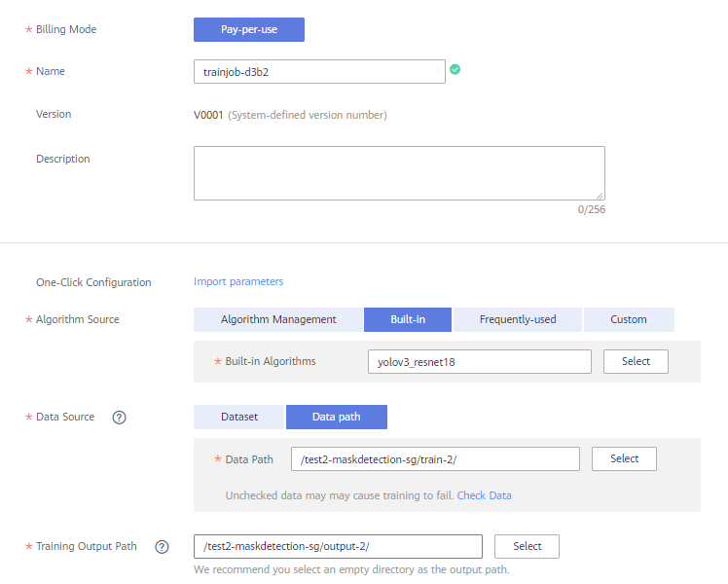Click Select for Training Output Path
728x584 pixels.
point(527,546)
